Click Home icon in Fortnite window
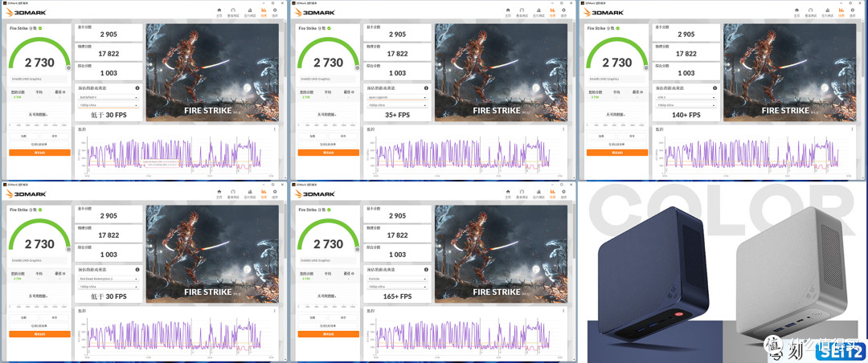Screen dimensions: 868x363 click(507, 193)
